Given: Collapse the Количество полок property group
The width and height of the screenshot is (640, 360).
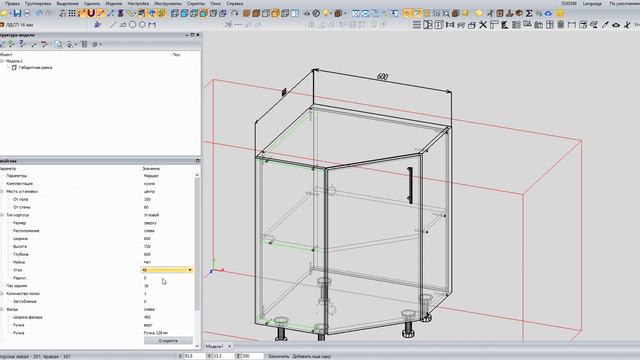Looking at the screenshot, I should pyautogui.click(x=2, y=293).
